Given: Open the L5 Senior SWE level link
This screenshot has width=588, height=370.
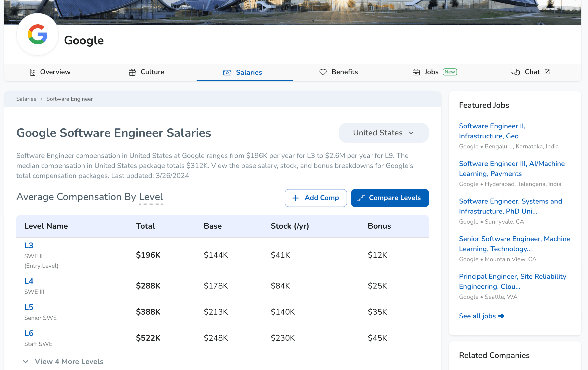Looking at the screenshot, I should point(29,307).
